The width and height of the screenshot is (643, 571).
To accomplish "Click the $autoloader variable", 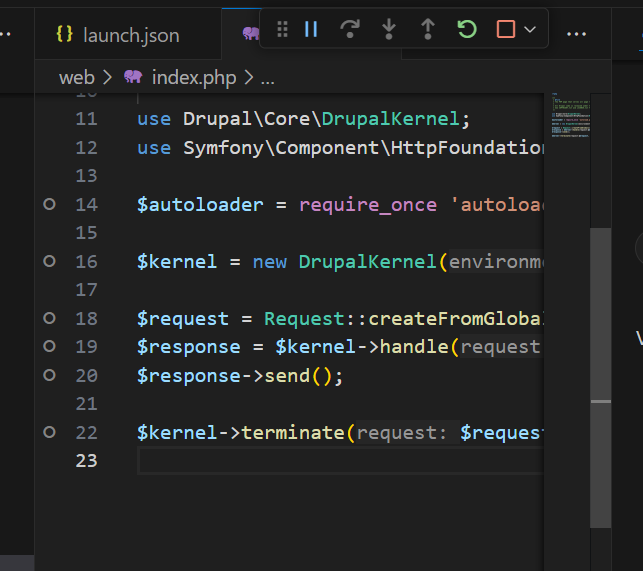I will click(x=200, y=205).
